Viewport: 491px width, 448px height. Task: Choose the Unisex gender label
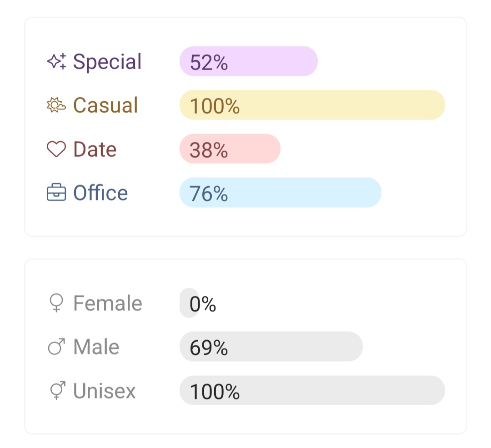(x=105, y=391)
